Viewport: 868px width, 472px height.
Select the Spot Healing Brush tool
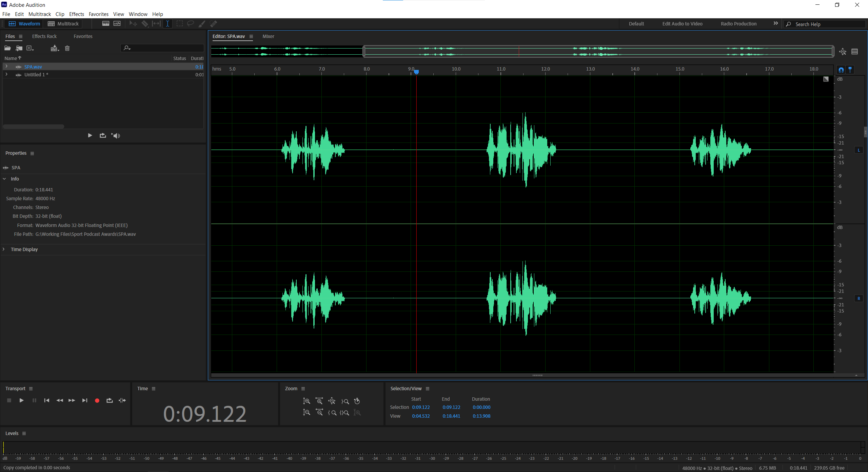click(213, 24)
